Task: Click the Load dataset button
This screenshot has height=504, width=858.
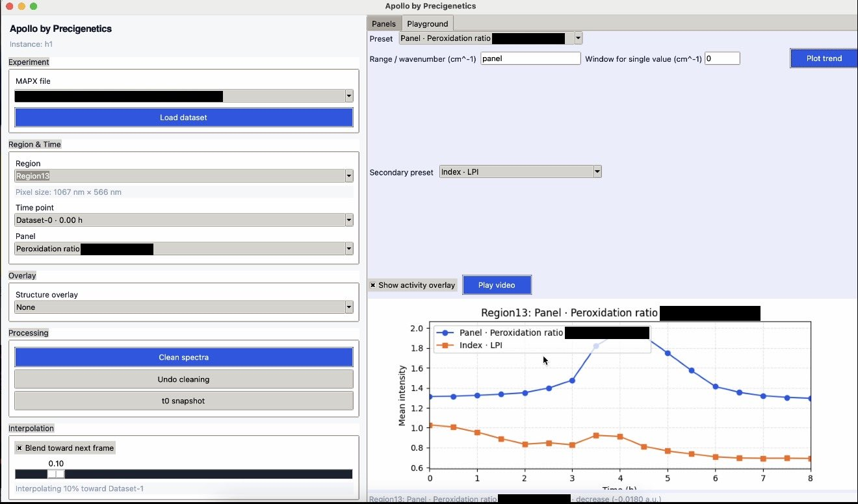Action: (183, 118)
